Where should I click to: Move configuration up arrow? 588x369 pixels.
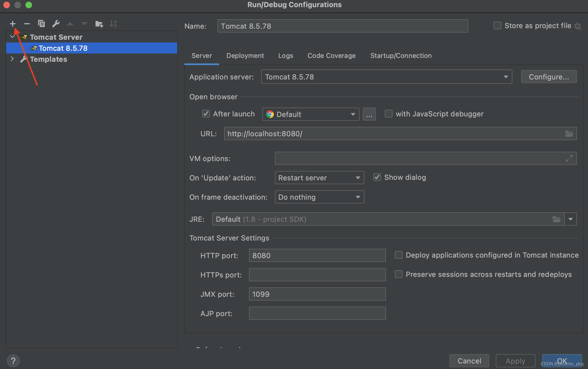tap(70, 24)
